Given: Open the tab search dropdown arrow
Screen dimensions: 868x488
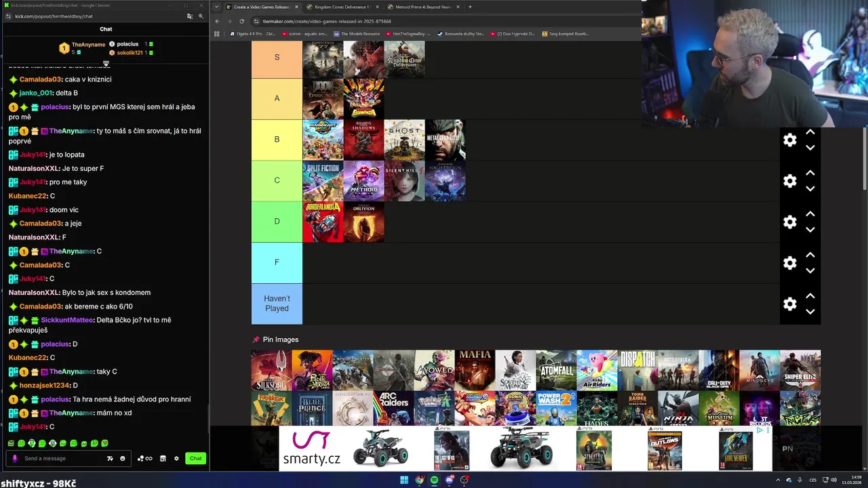Looking at the screenshot, I should pos(216,7).
